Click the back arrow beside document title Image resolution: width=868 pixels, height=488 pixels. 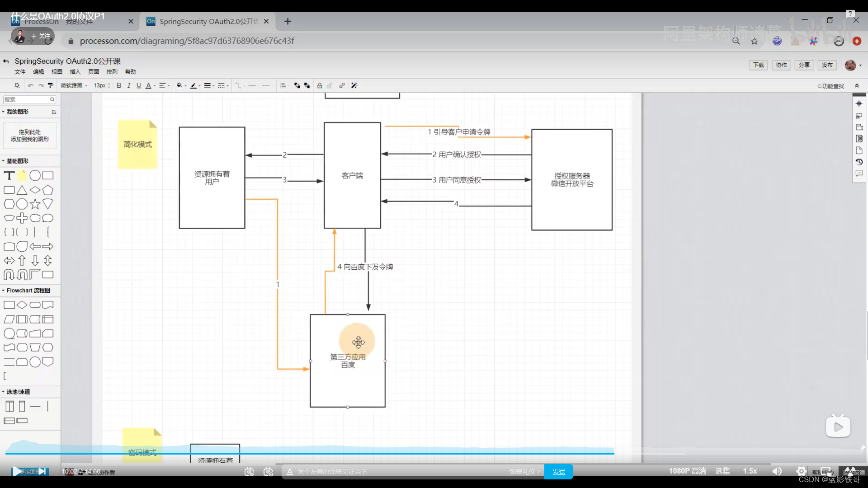click(6, 61)
